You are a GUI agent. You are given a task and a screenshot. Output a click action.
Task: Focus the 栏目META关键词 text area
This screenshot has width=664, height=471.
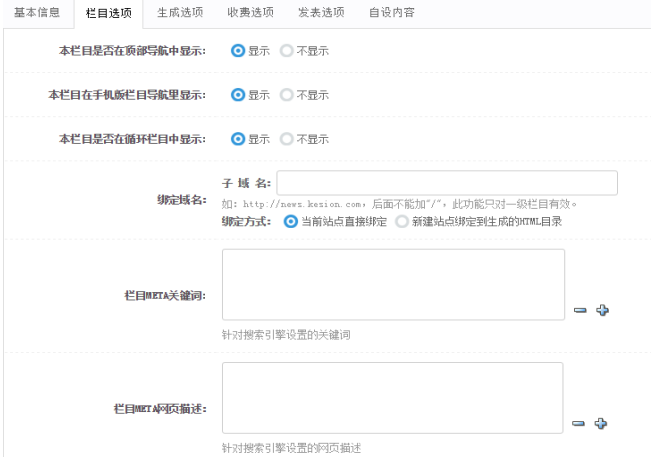(x=393, y=285)
